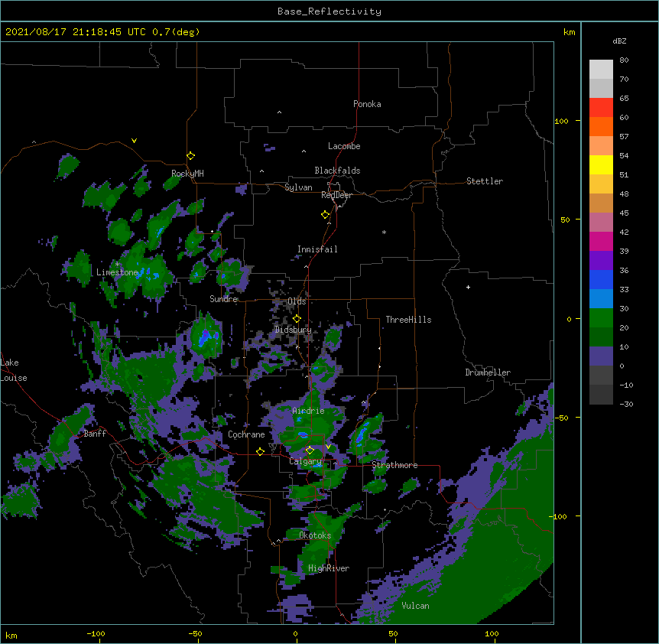The image size is (659, 644).
Task: Click the yellow diamond marker above Calgary
Action: [x=310, y=450]
